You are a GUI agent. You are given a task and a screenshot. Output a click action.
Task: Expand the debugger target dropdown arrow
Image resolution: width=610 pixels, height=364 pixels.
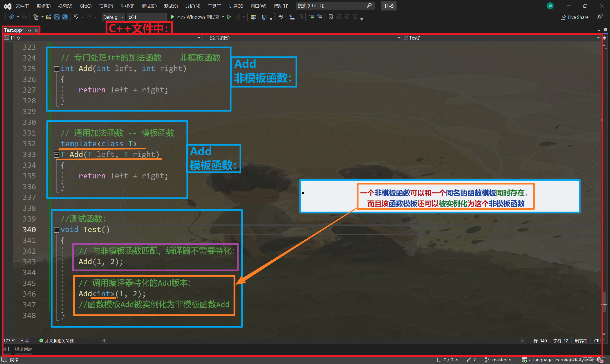tap(223, 17)
